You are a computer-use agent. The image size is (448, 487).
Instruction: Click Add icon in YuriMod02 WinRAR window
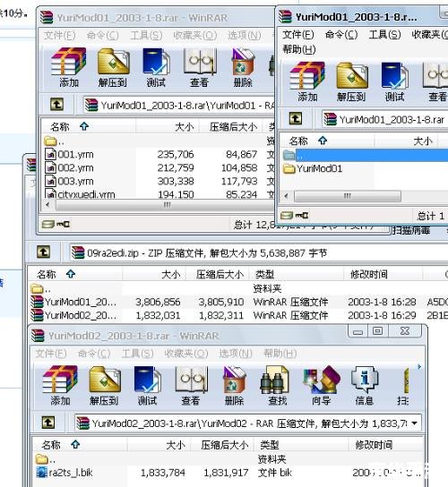pos(60,386)
